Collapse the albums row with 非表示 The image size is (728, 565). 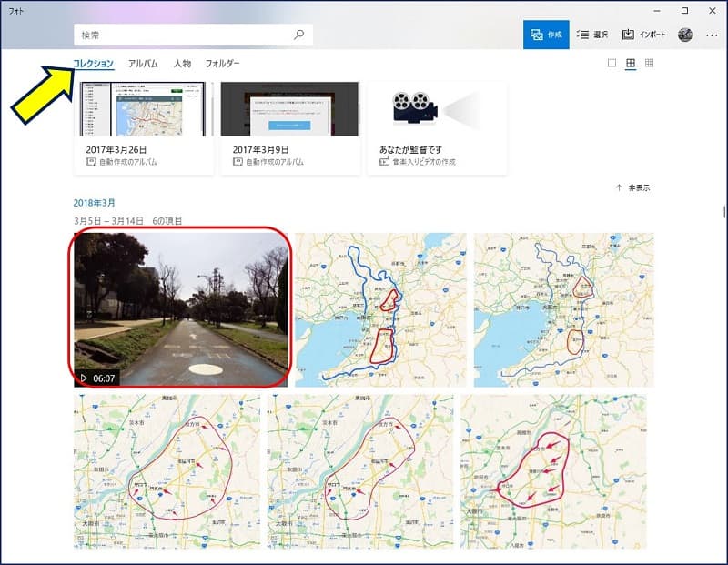click(633, 187)
